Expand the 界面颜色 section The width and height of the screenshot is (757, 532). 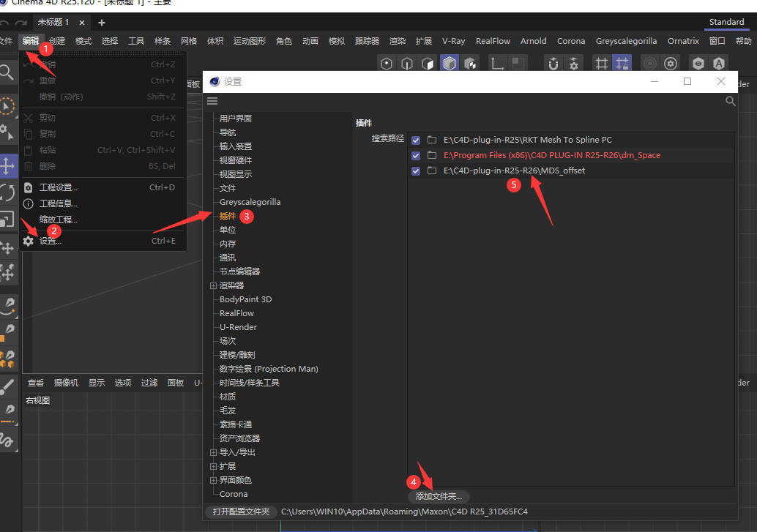click(x=212, y=480)
